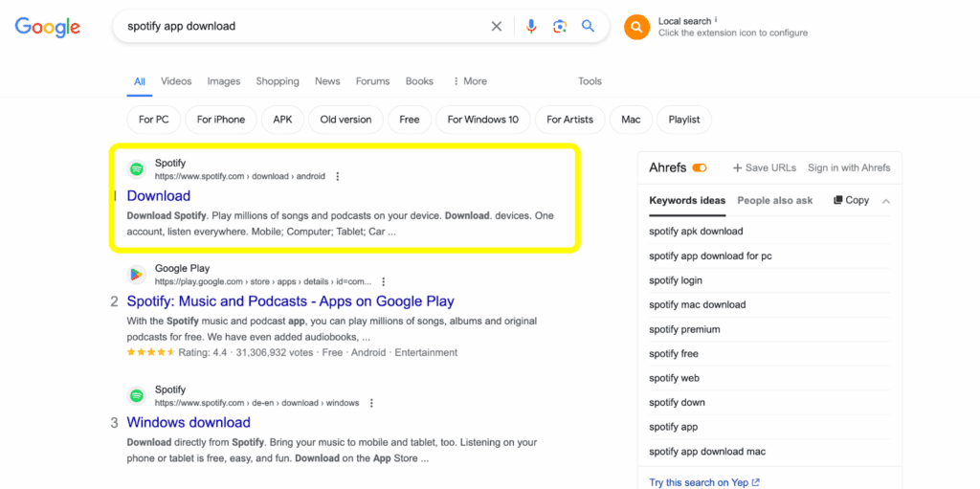Viewport: 980px width, 489px height.
Task: Click keyword idea spotify login
Action: point(676,280)
